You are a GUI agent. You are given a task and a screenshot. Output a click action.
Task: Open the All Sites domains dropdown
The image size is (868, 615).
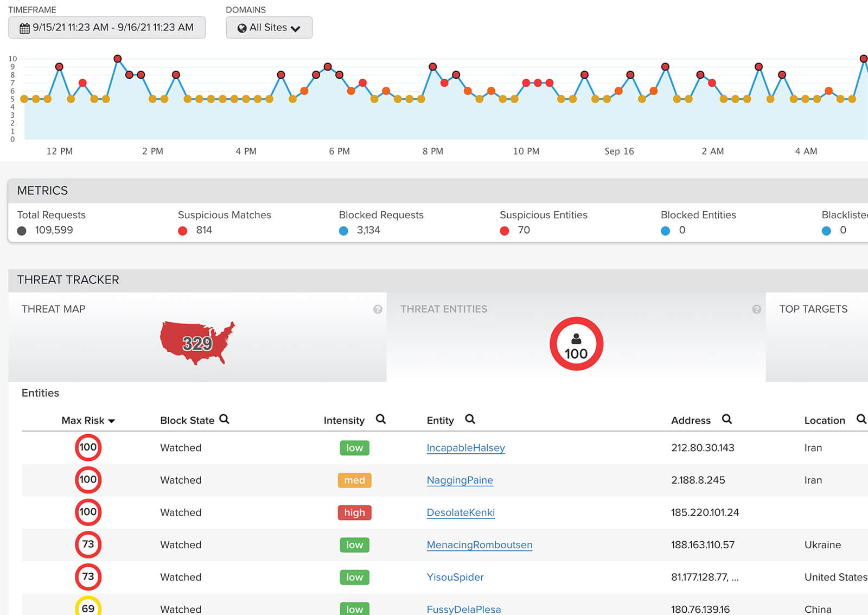(269, 28)
